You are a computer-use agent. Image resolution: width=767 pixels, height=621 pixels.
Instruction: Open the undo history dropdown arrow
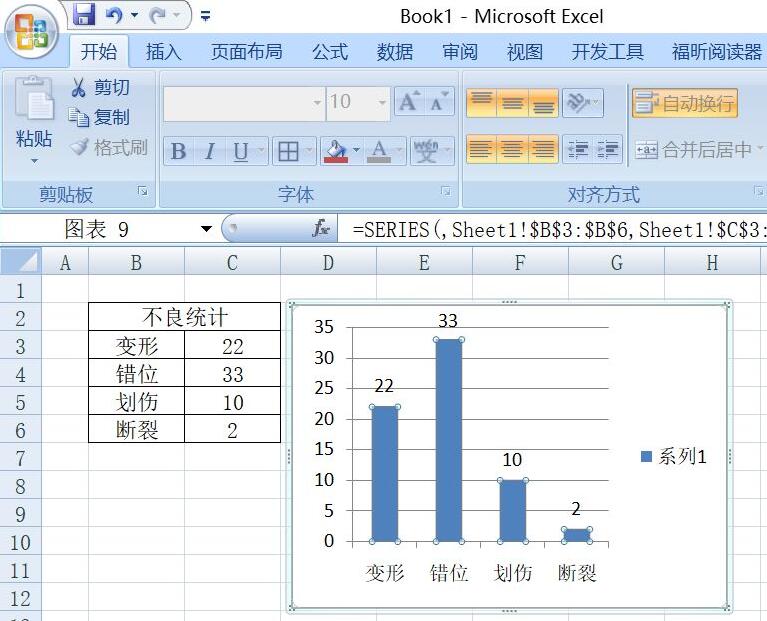coord(134,15)
